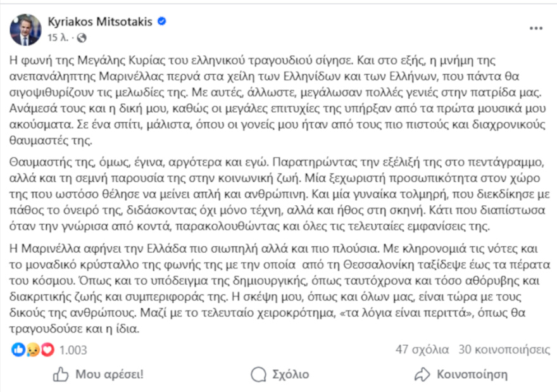Open the post options ellipsis menu
Viewport: 557px width, 392px height.
pos(537,27)
